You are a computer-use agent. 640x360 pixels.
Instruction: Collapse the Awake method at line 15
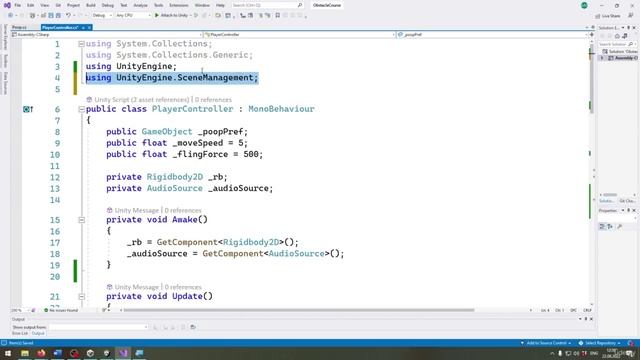pos(81,220)
